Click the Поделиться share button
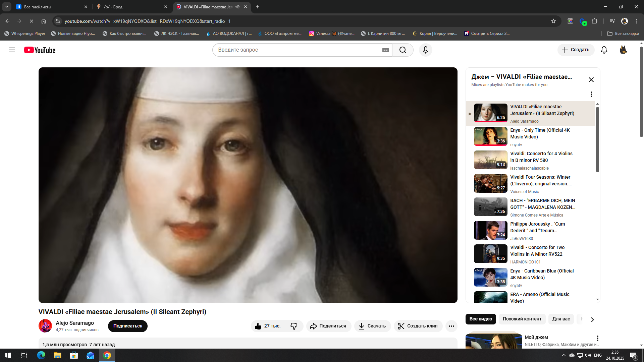 [328, 326]
